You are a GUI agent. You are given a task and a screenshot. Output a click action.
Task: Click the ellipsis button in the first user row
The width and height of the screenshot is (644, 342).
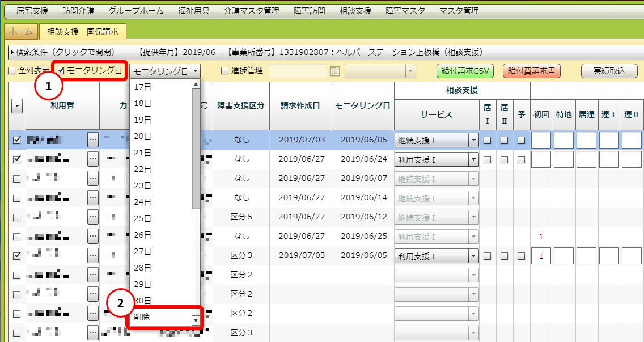[93, 140]
